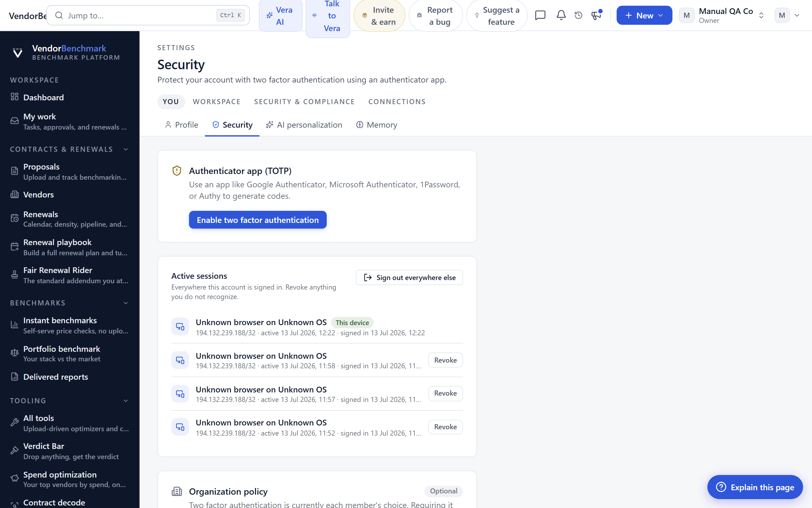Click the device icon of session active 11:52
The height and width of the screenshot is (508, 812).
click(x=180, y=427)
